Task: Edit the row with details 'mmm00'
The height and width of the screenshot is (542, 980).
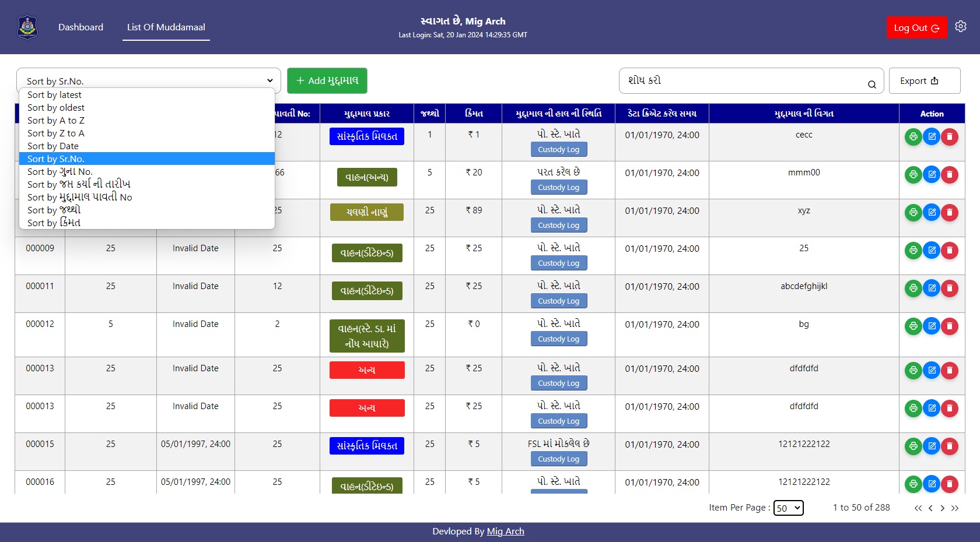Action: pos(932,175)
